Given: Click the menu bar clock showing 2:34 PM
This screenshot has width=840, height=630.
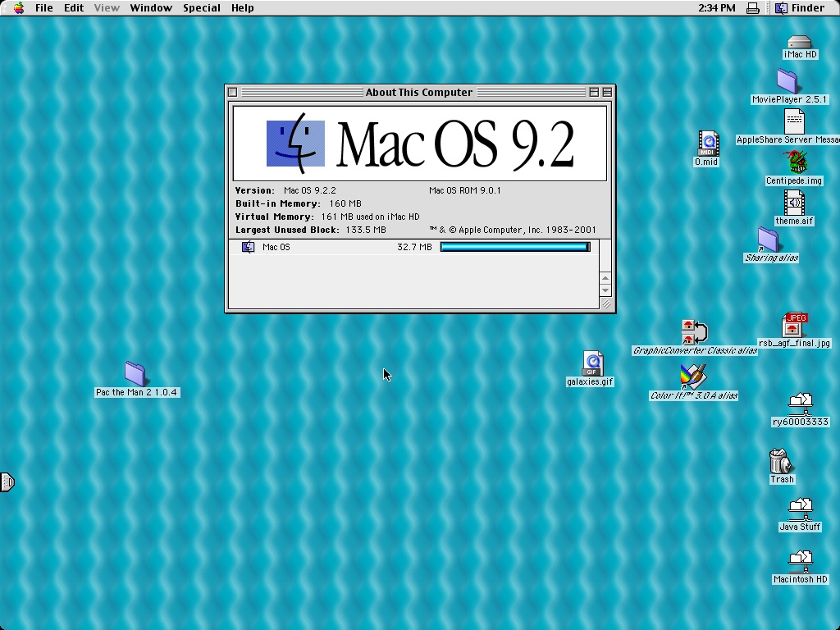Looking at the screenshot, I should (717, 8).
